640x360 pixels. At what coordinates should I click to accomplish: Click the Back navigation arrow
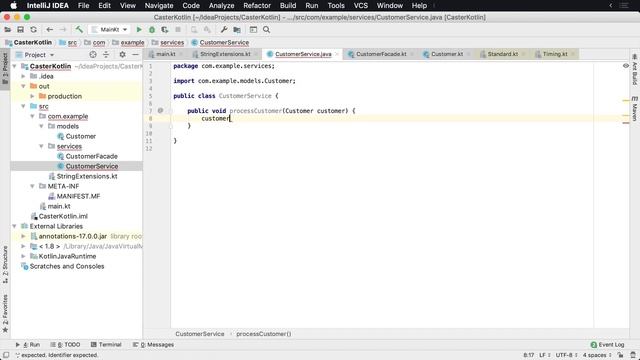click(x=49, y=29)
